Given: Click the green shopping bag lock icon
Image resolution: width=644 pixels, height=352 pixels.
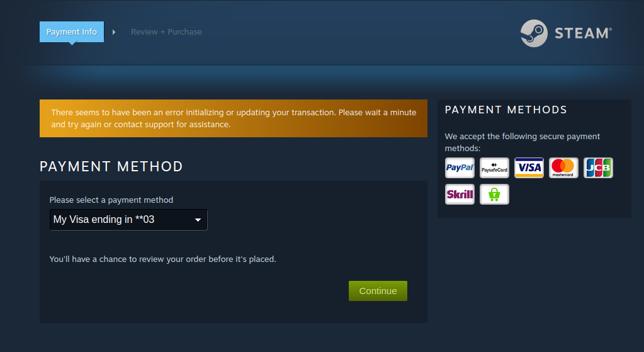Looking at the screenshot, I should [x=494, y=195].
